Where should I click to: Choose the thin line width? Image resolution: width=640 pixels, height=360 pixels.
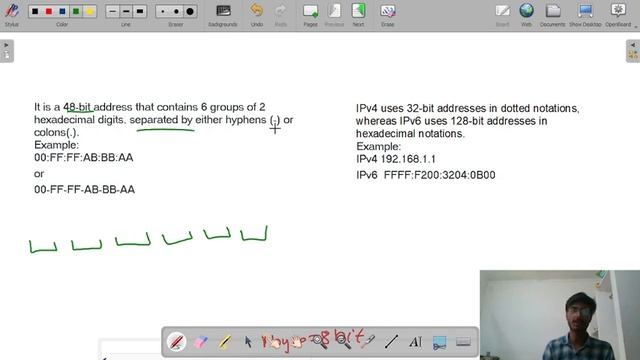113,11
